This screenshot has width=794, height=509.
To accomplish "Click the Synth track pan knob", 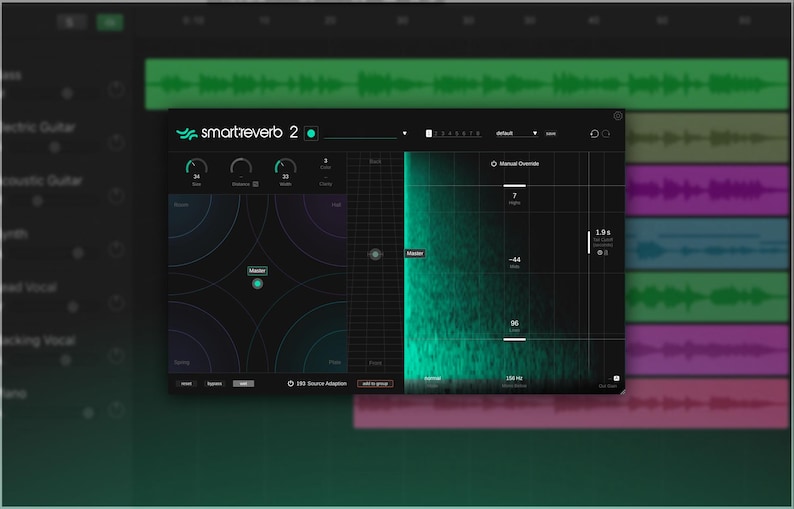I will pos(116,249).
